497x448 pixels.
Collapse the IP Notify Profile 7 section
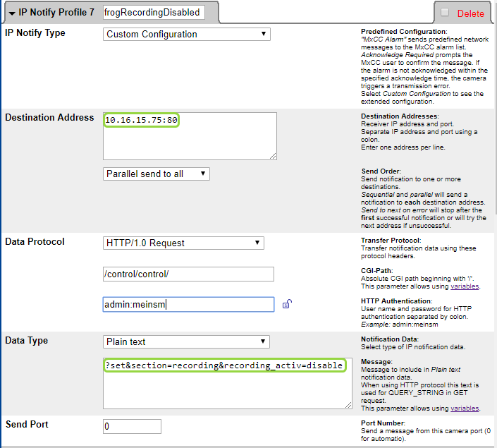12,13
